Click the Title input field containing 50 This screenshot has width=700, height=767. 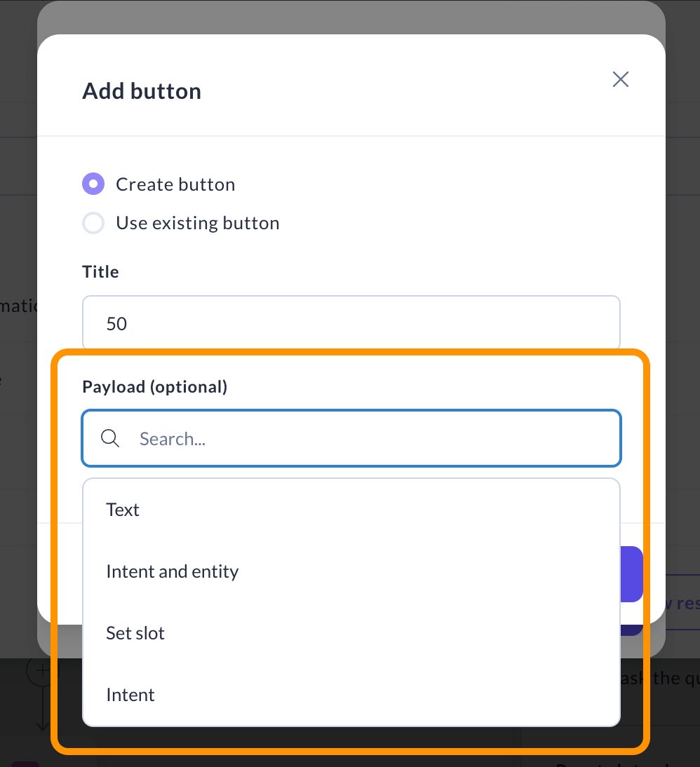351,323
